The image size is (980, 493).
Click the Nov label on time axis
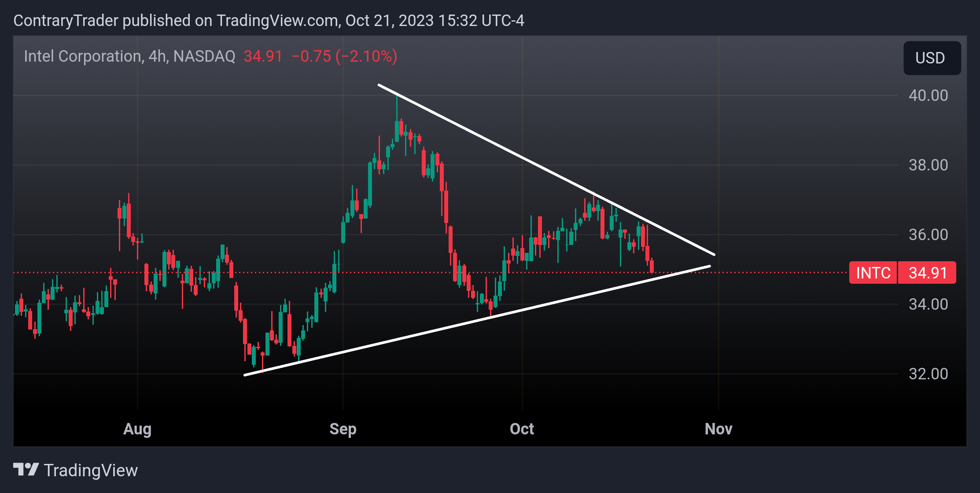pyautogui.click(x=718, y=429)
